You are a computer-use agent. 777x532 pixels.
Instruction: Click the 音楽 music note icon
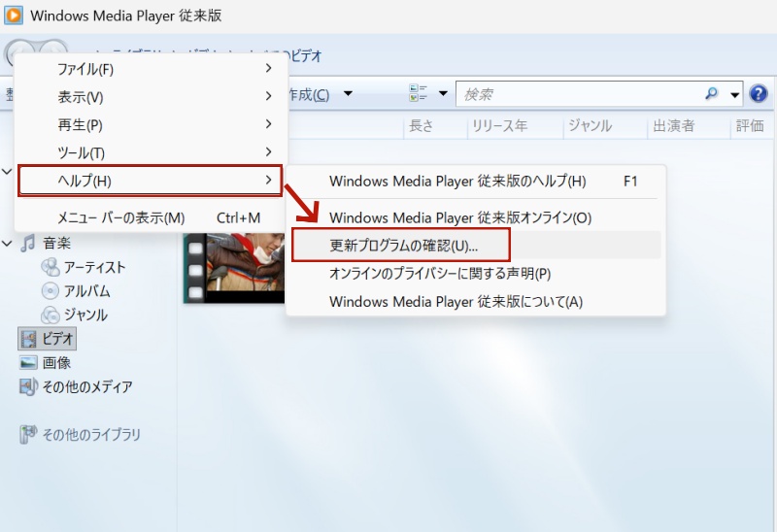pos(28,244)
